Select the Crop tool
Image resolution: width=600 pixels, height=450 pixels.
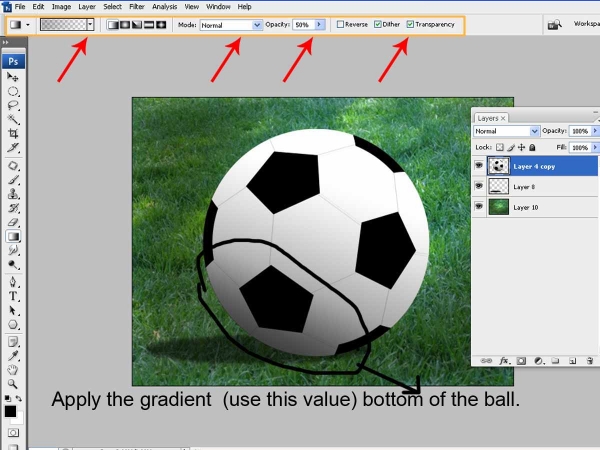(13, 133)
